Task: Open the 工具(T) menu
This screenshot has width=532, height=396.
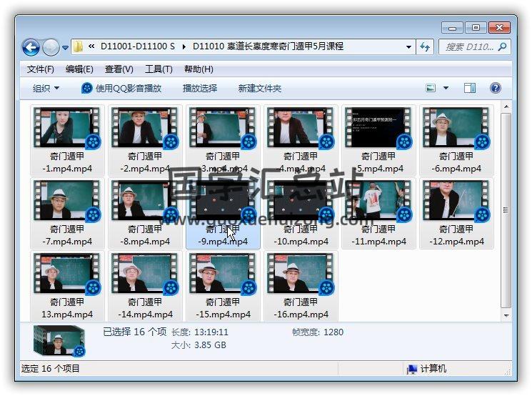Action: [x=159, y=69]
